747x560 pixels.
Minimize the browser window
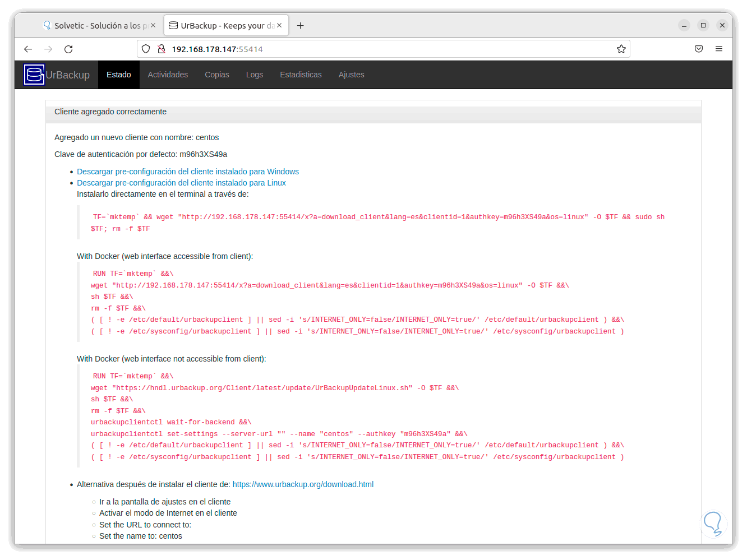click(x=684, y=25)
